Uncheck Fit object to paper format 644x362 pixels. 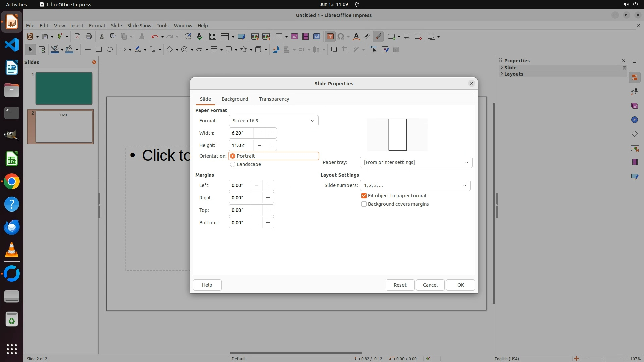pos(364,196)
